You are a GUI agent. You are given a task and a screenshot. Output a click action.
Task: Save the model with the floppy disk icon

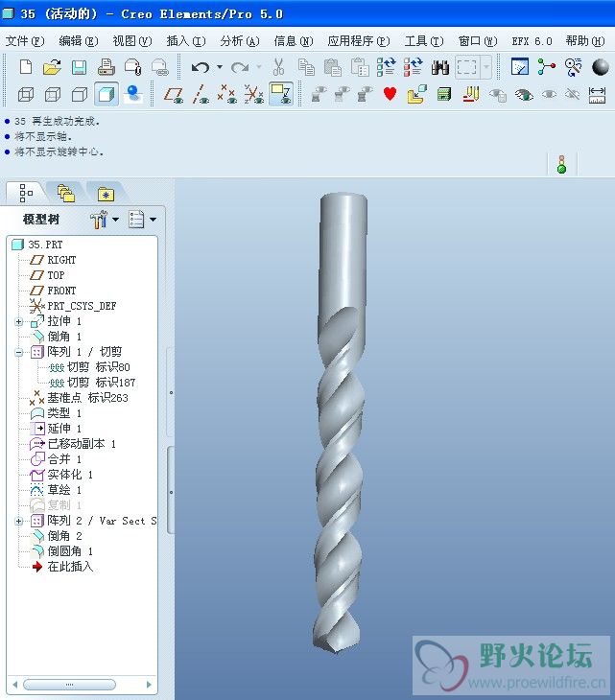[x=79, y=67]
